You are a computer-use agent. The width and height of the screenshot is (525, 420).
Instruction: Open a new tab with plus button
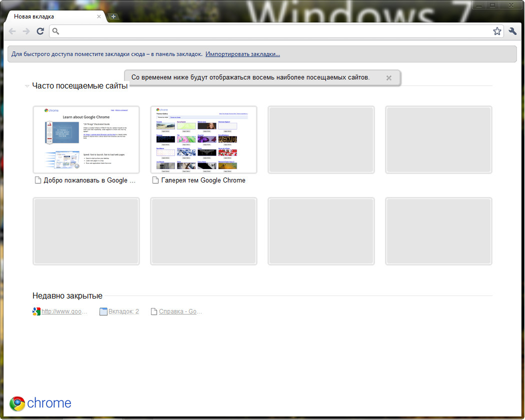click(113, 16)
